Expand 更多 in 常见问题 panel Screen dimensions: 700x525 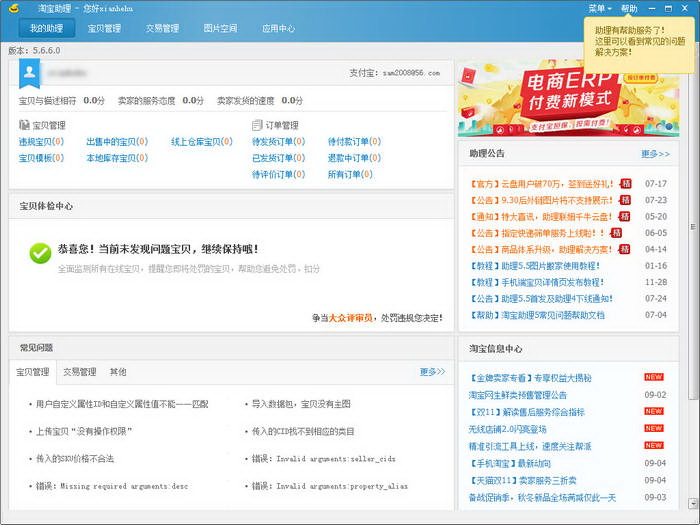tap(432, 372)
